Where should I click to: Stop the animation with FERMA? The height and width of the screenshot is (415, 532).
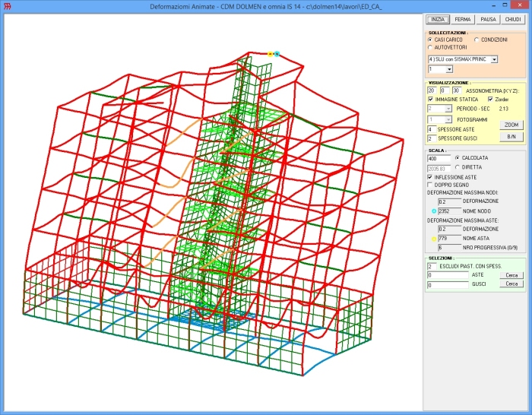pos(462,19)
